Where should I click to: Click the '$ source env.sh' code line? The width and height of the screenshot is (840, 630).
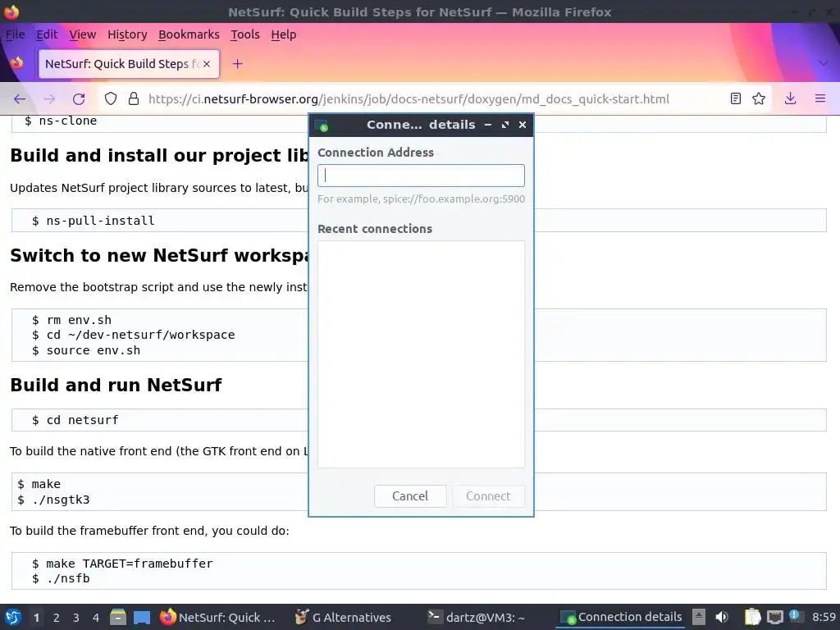coord(85,350)
